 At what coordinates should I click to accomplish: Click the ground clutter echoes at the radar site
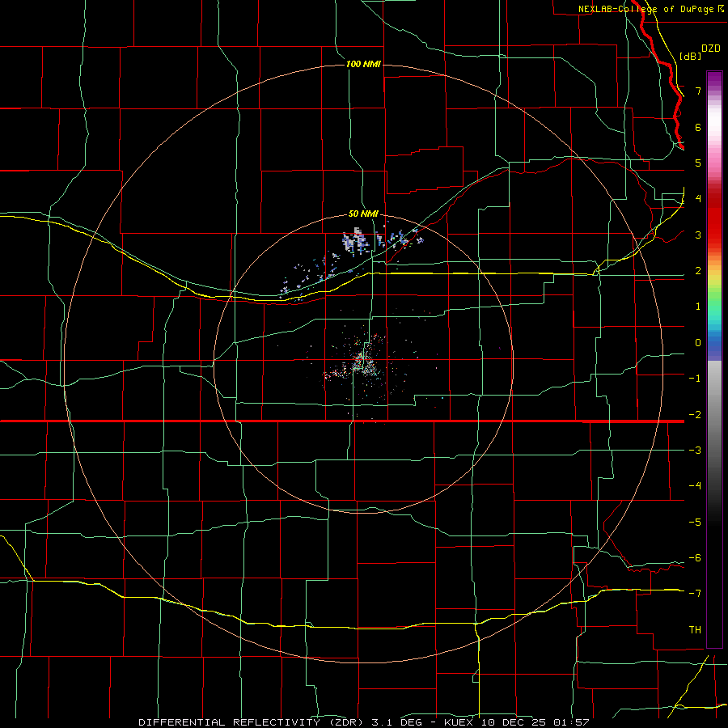362,362
